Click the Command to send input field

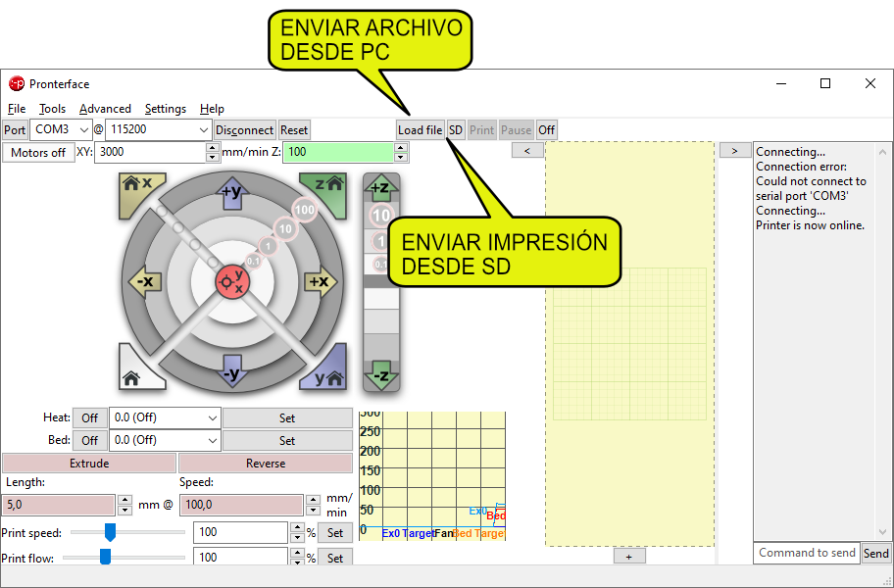coord(806,553)
